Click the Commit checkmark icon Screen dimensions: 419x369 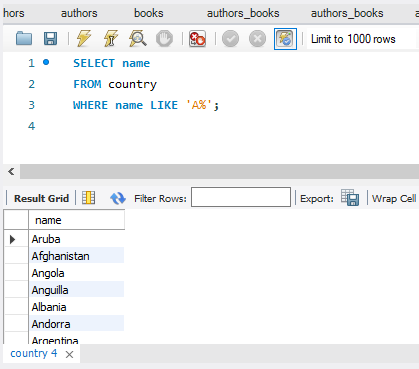point(230,39)
